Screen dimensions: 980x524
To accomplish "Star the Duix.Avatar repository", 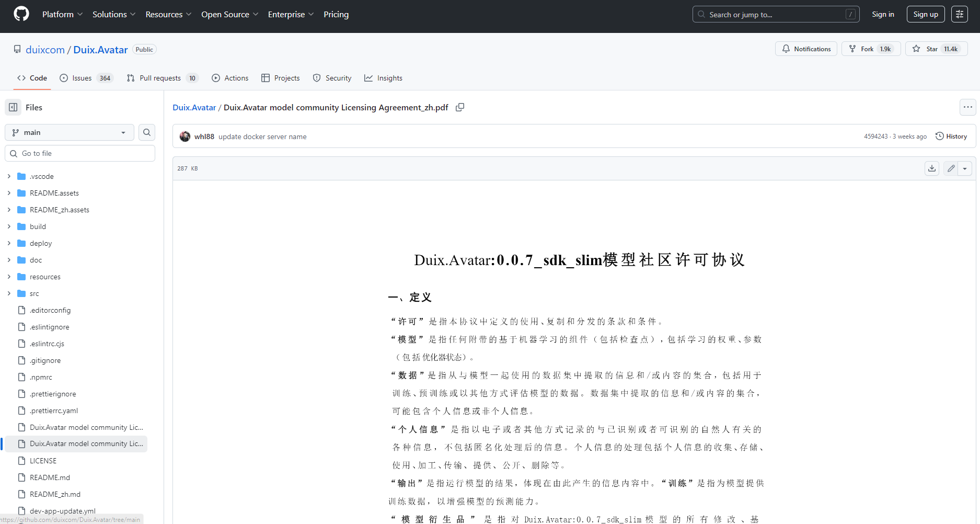I will tap(936, 49).
